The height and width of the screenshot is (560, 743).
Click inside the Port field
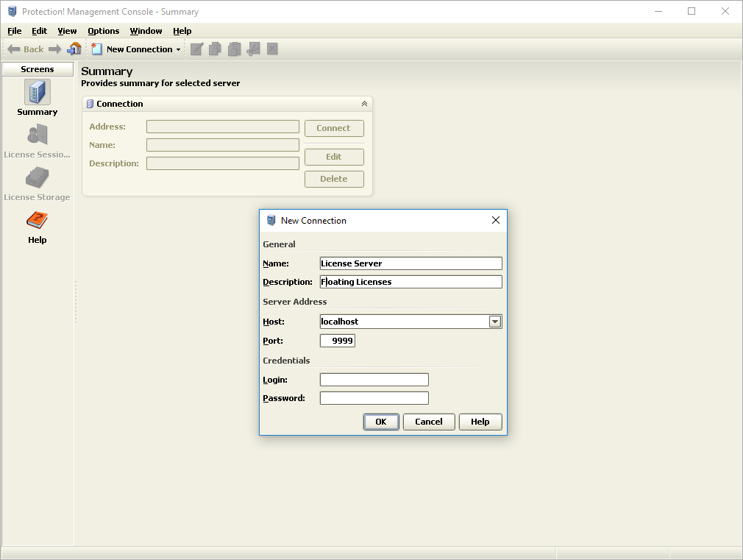337,340
